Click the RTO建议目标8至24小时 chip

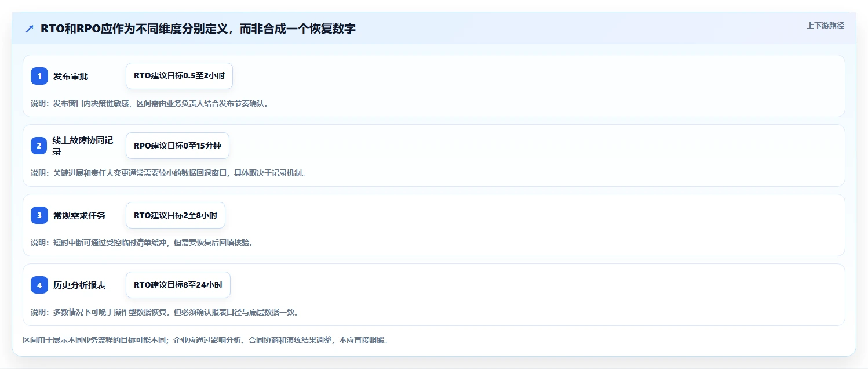pos(178,285)
